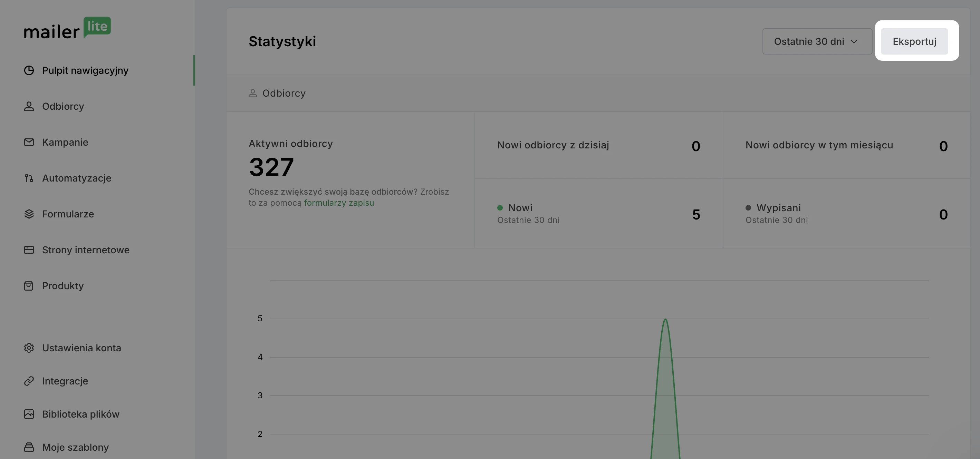Go to Kampanie menu item

[65, 142]
